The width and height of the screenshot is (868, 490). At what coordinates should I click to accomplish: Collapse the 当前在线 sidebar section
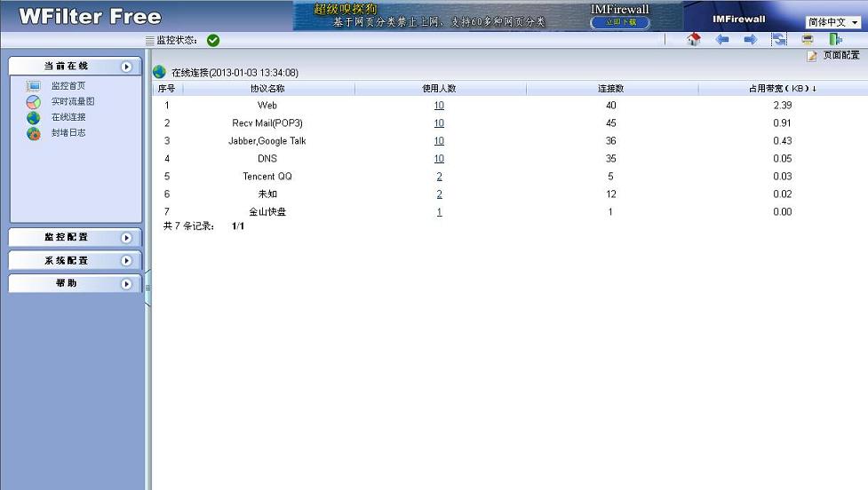coord(126,67)
